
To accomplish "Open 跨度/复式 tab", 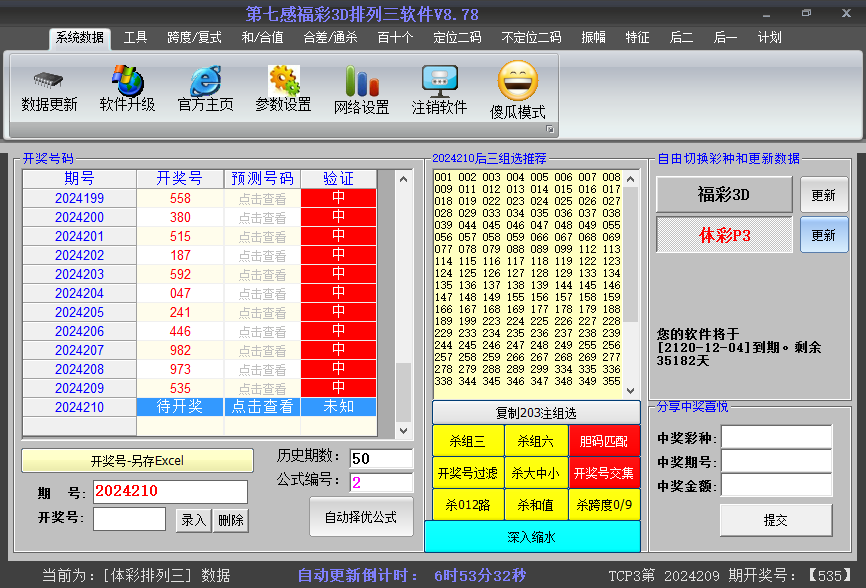I will [194, 38].
